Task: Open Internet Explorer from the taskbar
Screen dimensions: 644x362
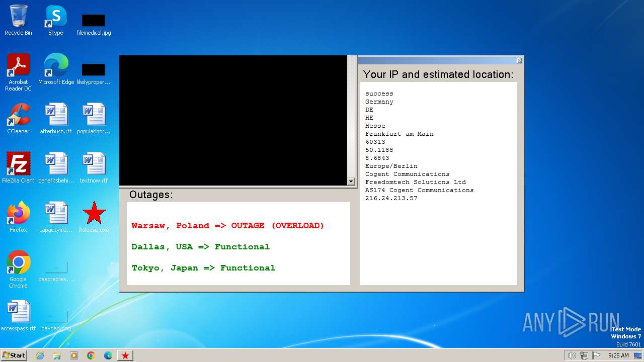Action: coord(40,355)
